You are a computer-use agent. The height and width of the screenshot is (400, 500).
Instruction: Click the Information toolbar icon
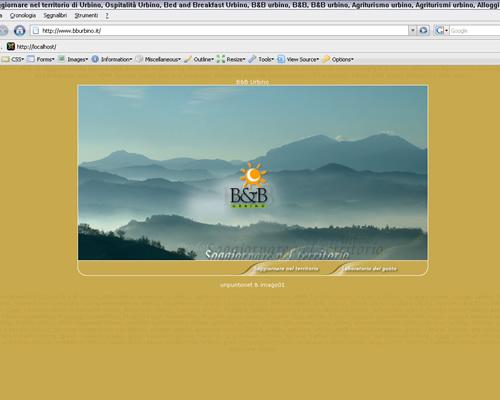pyautogui.click(x=95, y=59)
